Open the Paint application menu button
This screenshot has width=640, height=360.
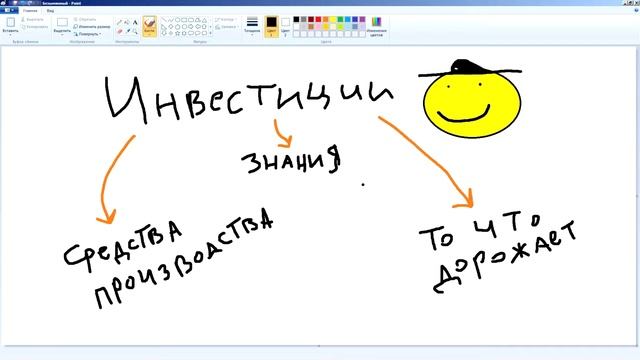[8, 10]
